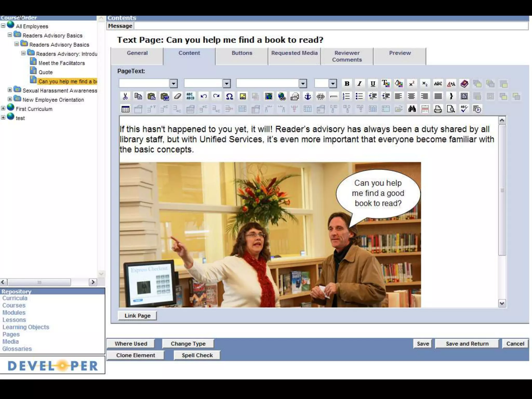The height and width of the screenshot is (399, 532).
Task: Insert special character with Omega icon
Action: [x=229, y=96]
